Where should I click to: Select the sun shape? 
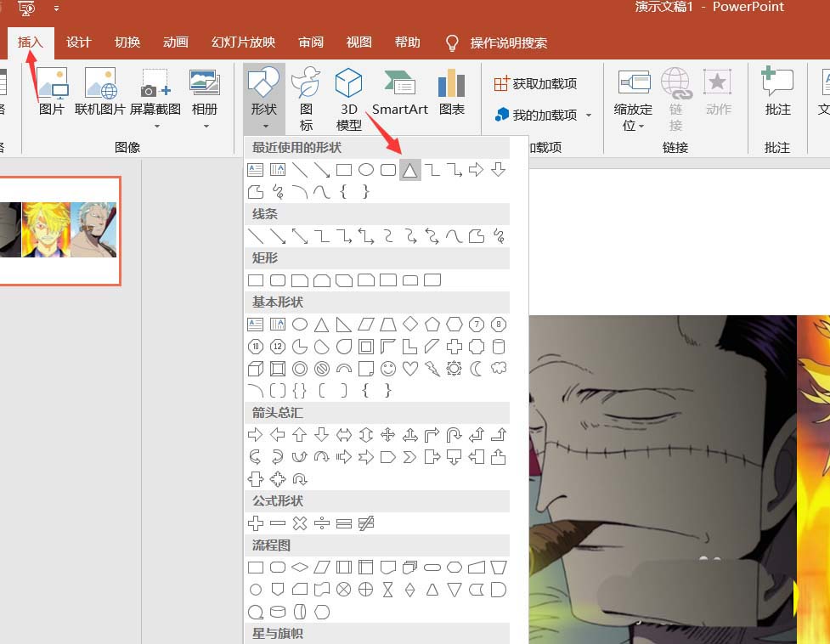click(x=455, y=368)
